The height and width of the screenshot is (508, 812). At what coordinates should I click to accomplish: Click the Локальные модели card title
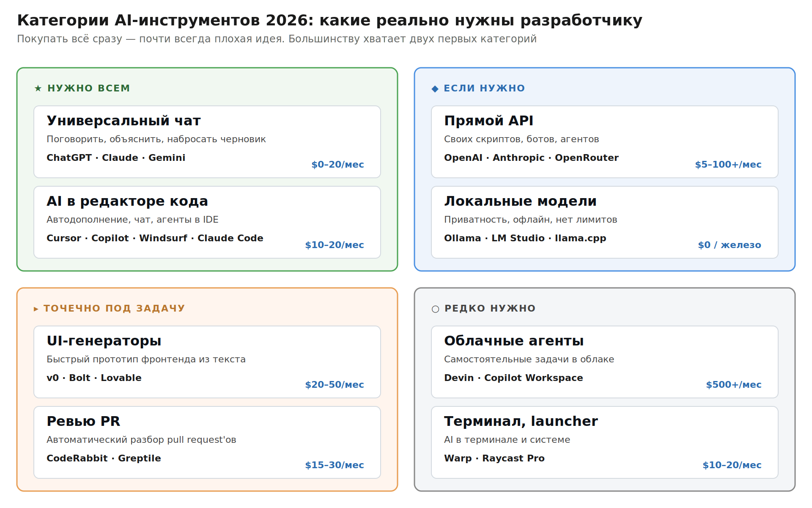tap(520, 201)
